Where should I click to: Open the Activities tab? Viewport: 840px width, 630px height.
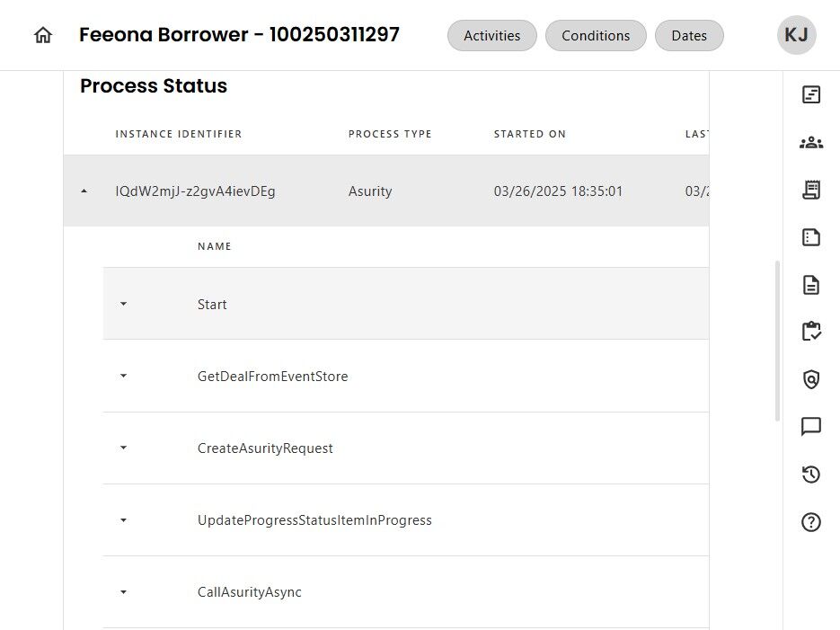(491, 35)
